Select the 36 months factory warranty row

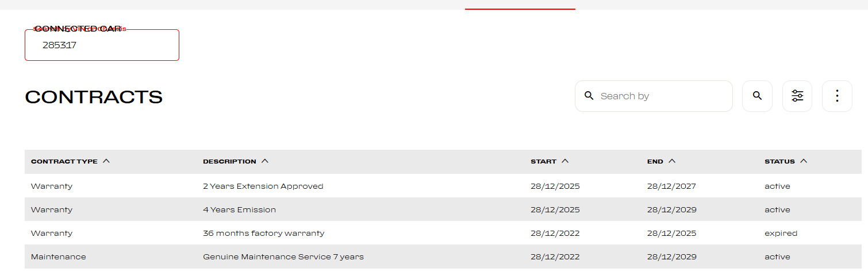[263, 234]
